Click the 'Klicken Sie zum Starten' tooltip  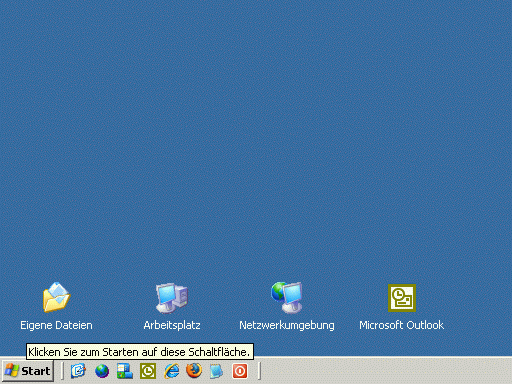[x=140, y=352]
